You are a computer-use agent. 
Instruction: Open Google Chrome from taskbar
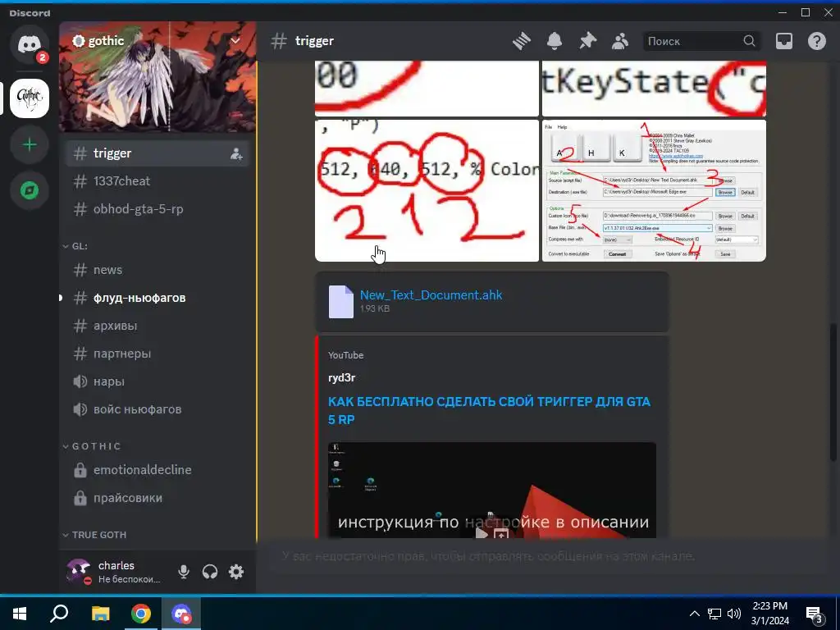141,614
